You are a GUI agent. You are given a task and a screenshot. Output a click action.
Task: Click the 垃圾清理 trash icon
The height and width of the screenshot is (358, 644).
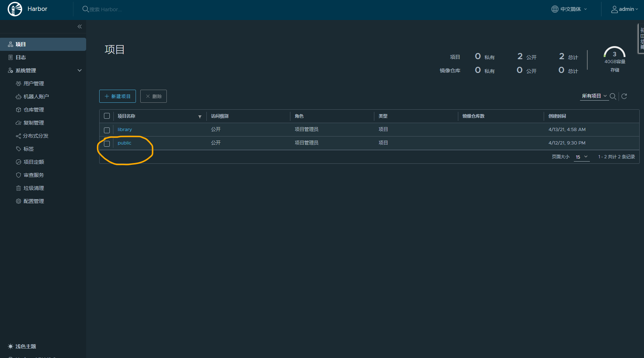19,188
